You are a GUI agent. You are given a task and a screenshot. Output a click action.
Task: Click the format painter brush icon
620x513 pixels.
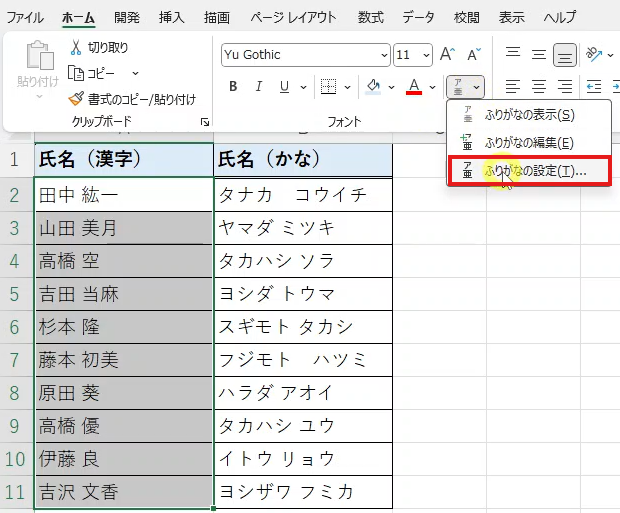coord(77,98)
